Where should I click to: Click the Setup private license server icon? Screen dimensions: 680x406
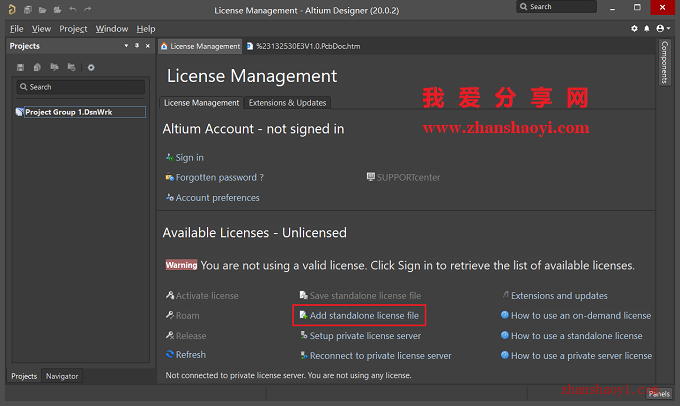coord(304,335)
